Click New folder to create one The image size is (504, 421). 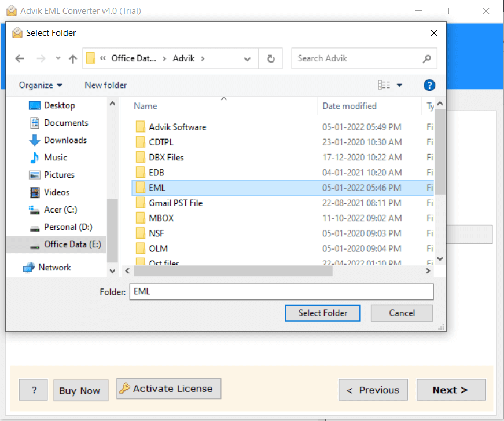click(x=105, y=85)
